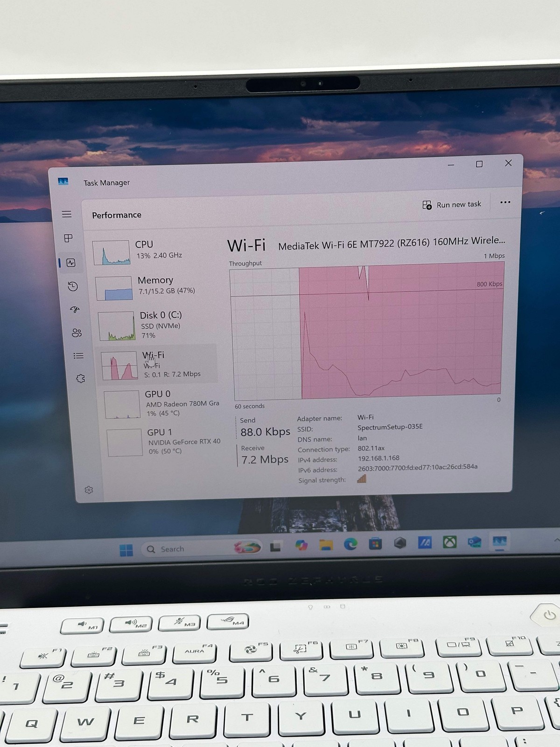The image size is (560, 747).
Task: Click the IPv6 address value
Action: [418, 467]
